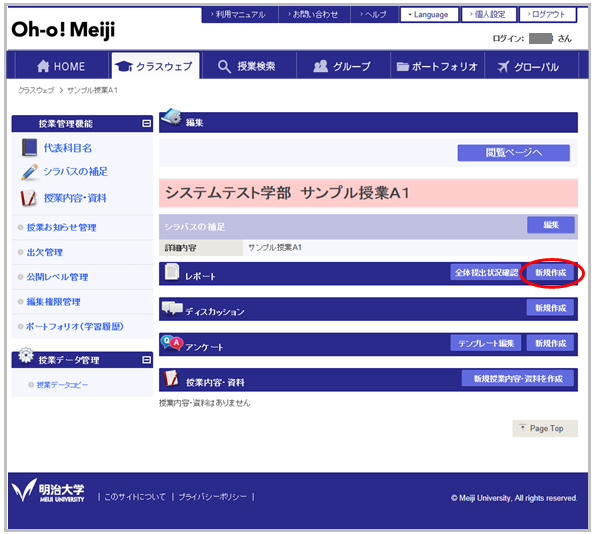
Task: Click the graduation cap icon on Class Web tab
Action: 124,66
